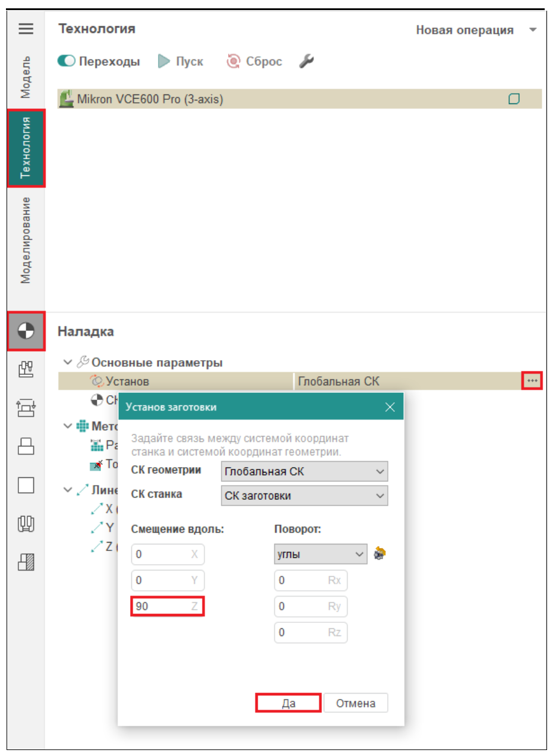Switch to the Модель tab
The width and height of the screenshot is (553, 756).
coord(26,78)
